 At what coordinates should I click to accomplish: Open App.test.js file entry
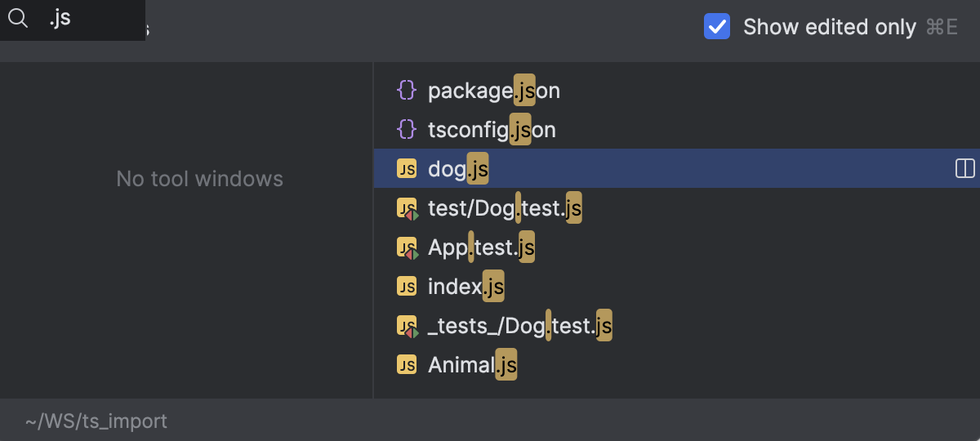pos(481,247)
